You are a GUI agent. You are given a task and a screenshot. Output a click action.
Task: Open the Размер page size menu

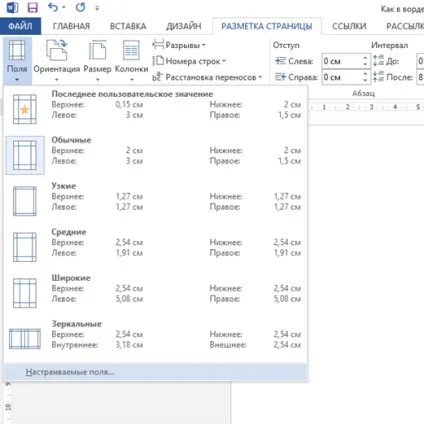(x=97, y=60)
